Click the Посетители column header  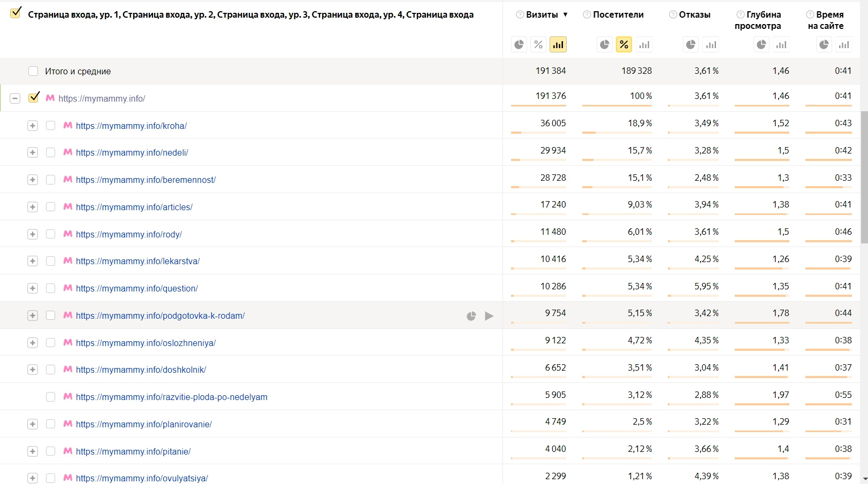click(618, 15)
